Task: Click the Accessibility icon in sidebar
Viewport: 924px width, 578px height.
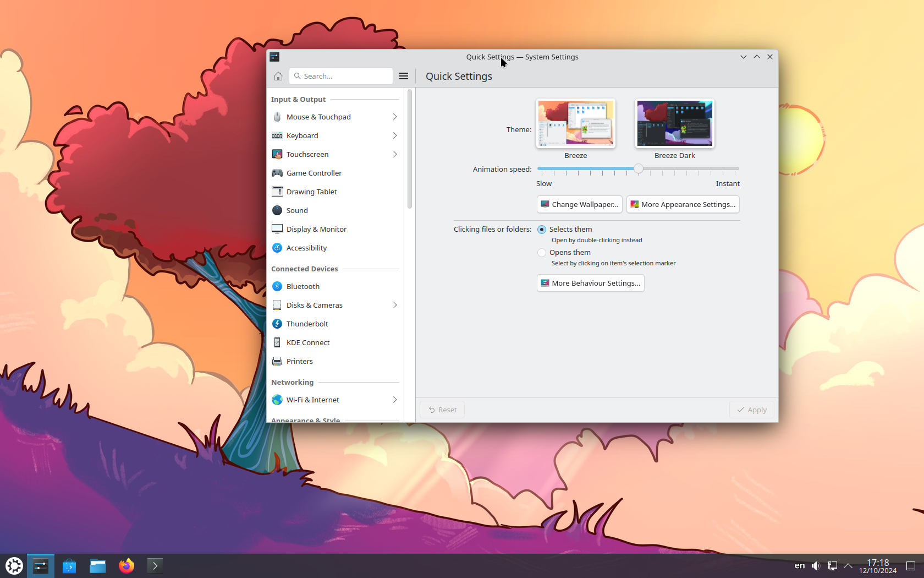Action: point(277,248)
